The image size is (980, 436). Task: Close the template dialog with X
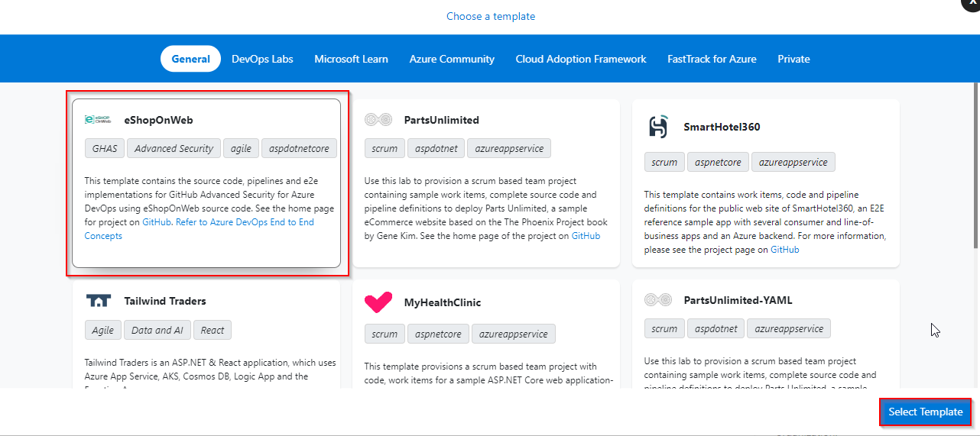[x=972, y=3]
